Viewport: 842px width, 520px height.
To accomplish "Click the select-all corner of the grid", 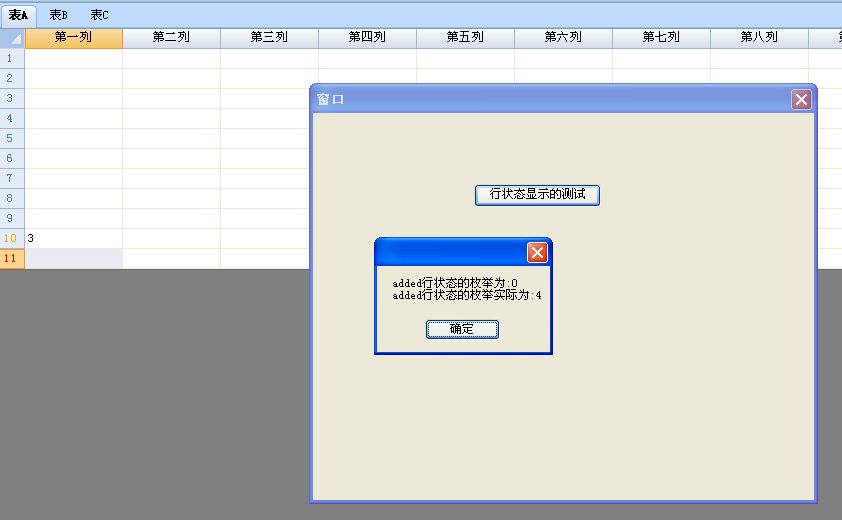I will (12, 38).
